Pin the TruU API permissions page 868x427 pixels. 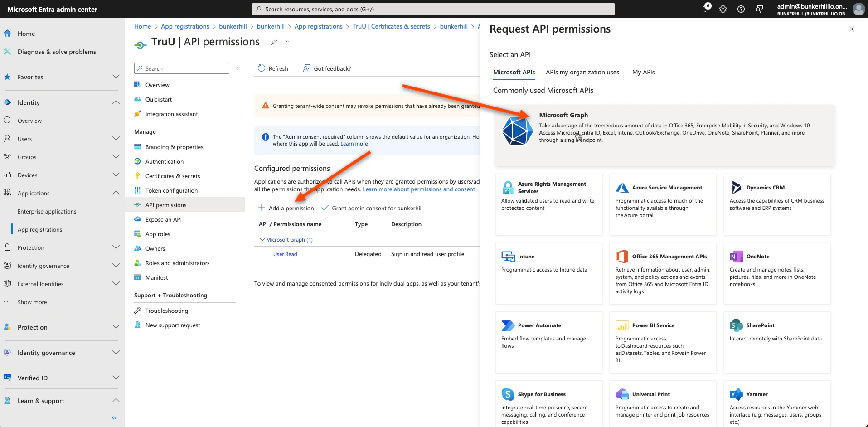tap(274, 42)
